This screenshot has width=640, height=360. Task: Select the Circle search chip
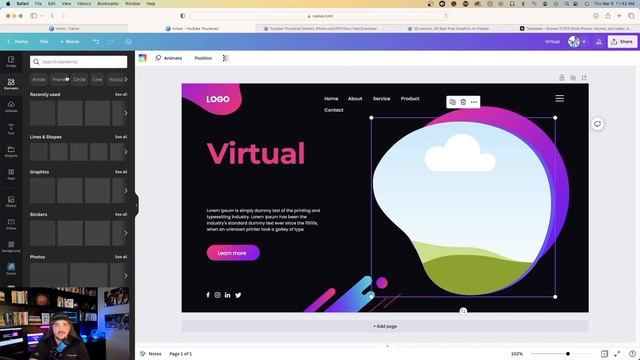pyautogui.click(x=79, y=80)
